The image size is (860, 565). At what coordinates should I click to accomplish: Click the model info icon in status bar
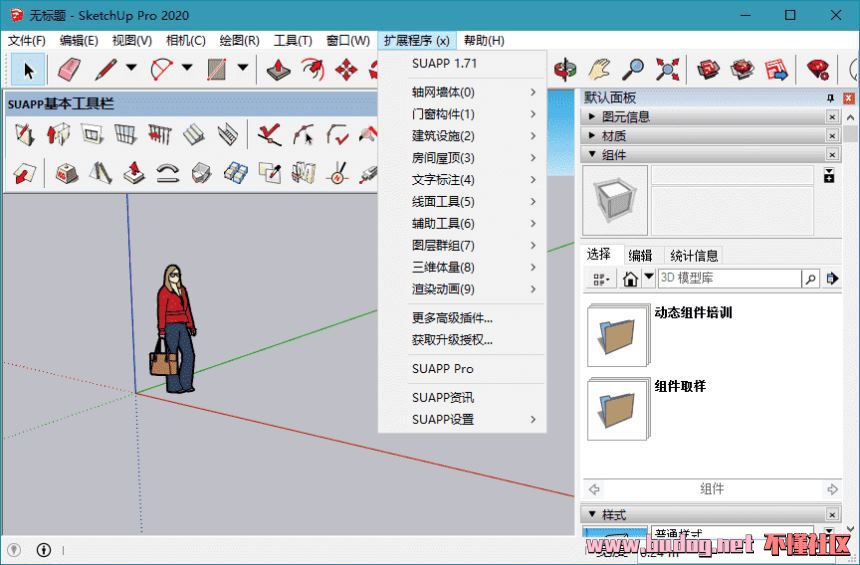pyautogui.click(x=44, y=550)
